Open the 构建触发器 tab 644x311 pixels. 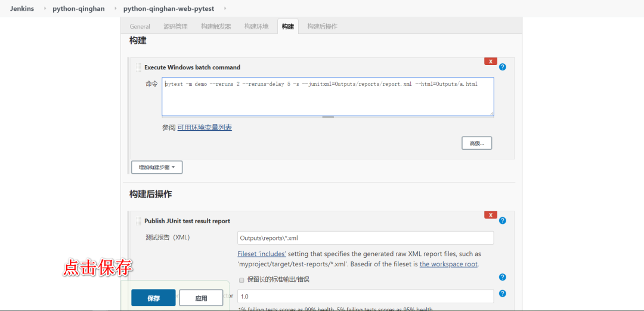coord(216,26)
